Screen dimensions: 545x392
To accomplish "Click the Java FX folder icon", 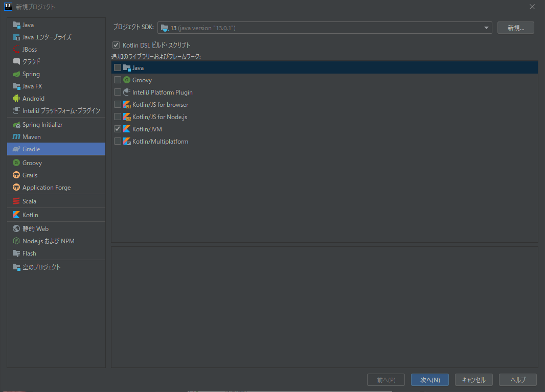I will (x=16, y=86).
